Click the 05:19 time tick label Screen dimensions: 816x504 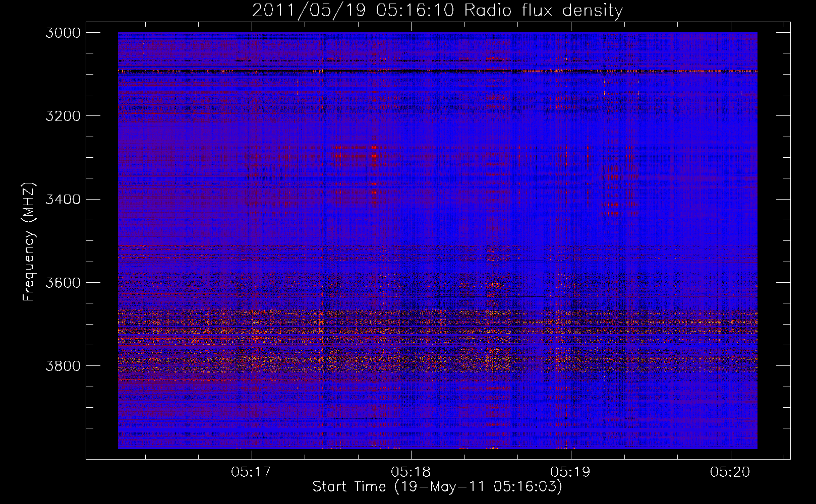(x=571, y=472)
